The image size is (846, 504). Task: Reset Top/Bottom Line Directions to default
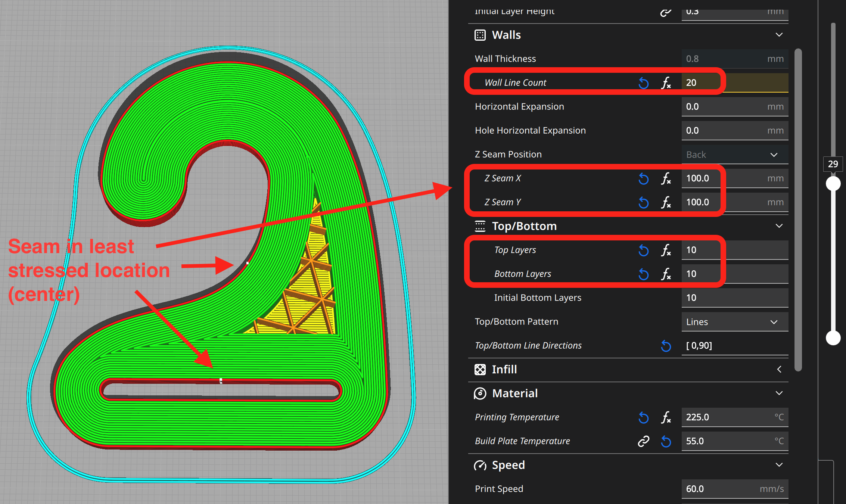coord(666,346)
